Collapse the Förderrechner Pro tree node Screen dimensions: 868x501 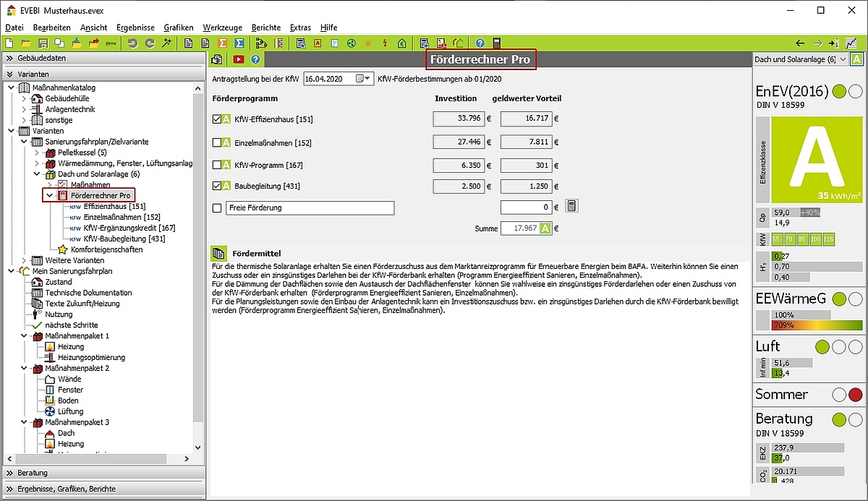[49, 195]
